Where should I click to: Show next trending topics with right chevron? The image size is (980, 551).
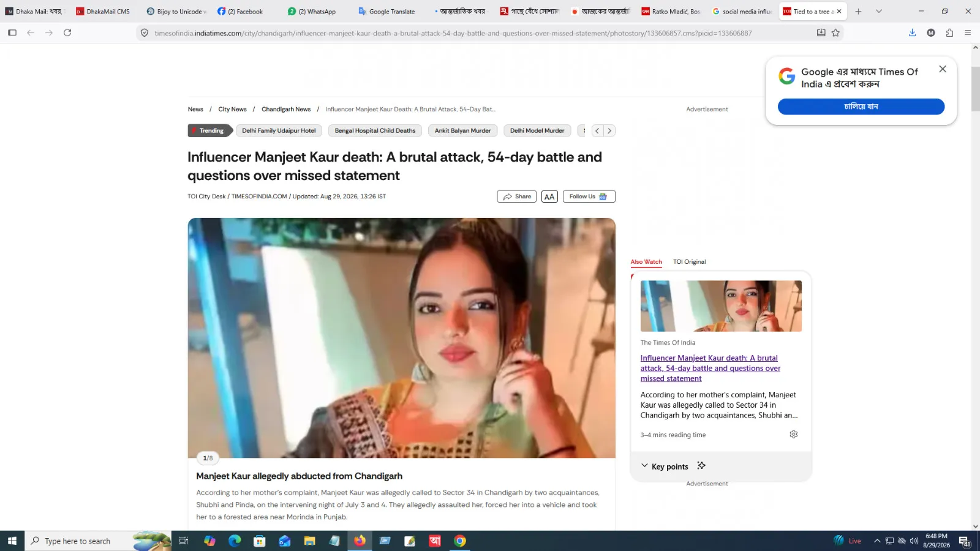coord(609,130)
